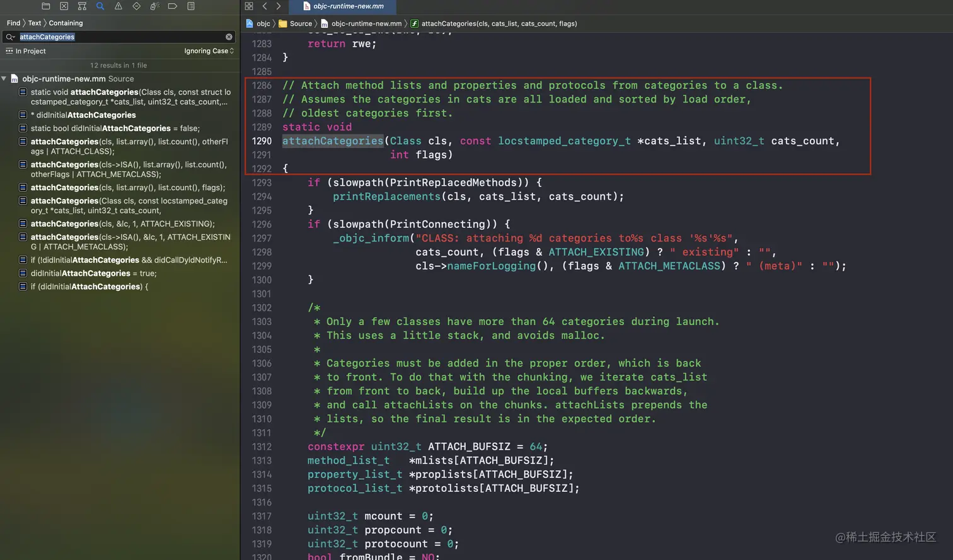Select the didInitialAttachCategories = true result
The image size is (953, 560).
(x=93, y=273)
